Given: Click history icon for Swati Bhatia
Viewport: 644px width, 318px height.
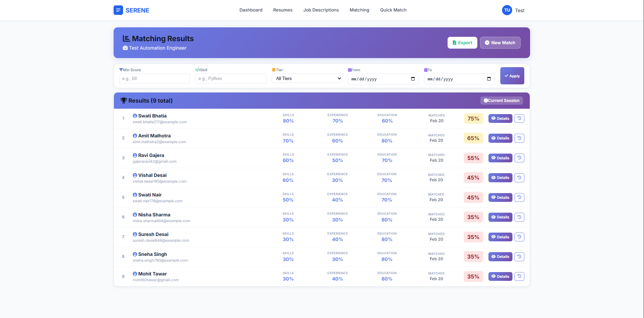Looking at the screenshot, I should 519,118.
